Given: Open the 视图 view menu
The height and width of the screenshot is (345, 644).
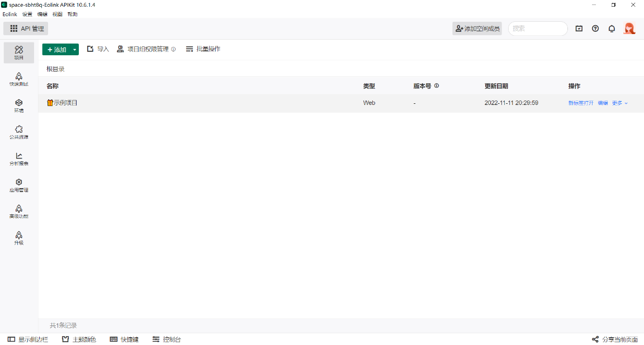Looking at the screenshot, I should click(58, 14).
